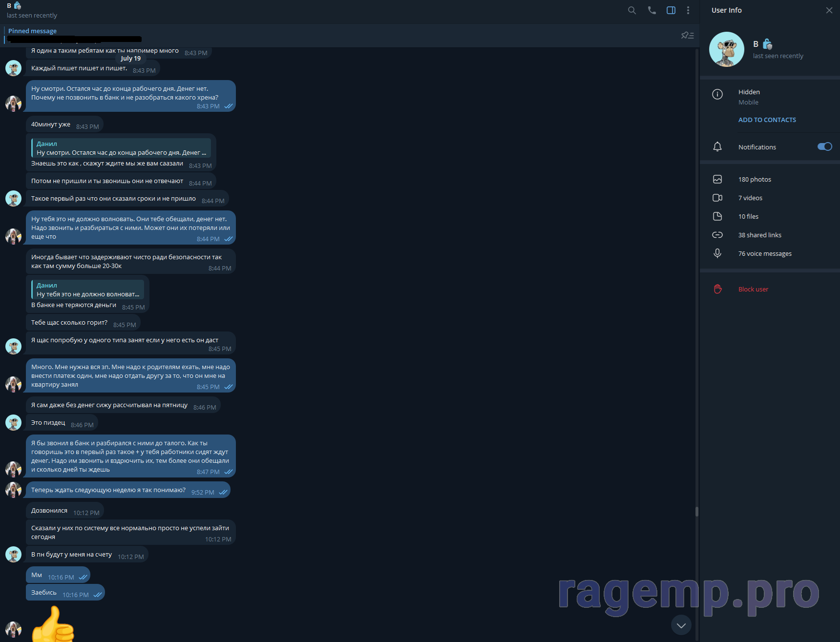Screen dimensions: 840x642
Task: Open the 10 files list
Action: point(748,217)
